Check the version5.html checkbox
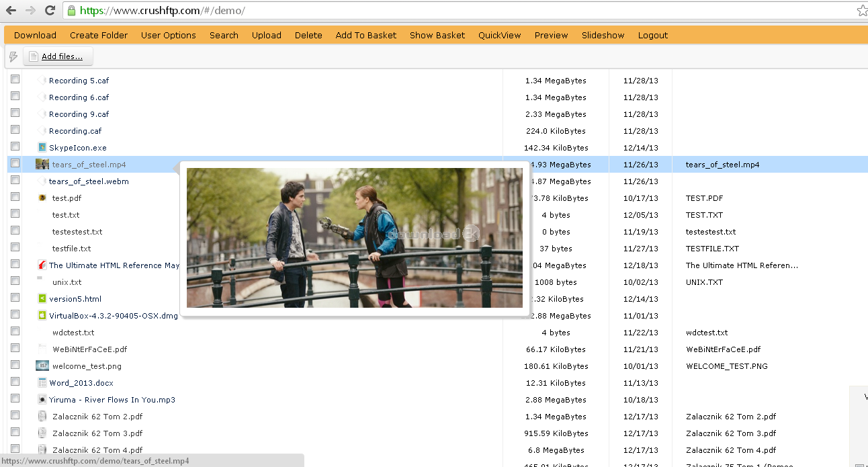868x467 pixels. (15, 298)
